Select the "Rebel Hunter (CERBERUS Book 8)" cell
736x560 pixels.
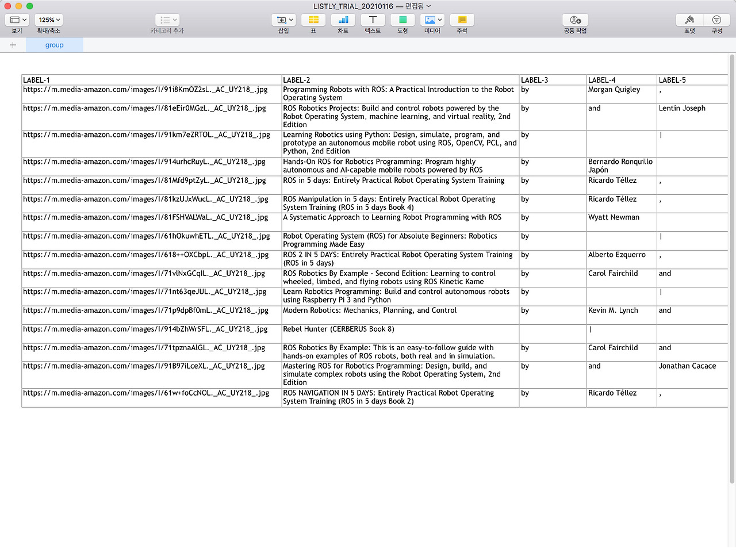[400, 333]
